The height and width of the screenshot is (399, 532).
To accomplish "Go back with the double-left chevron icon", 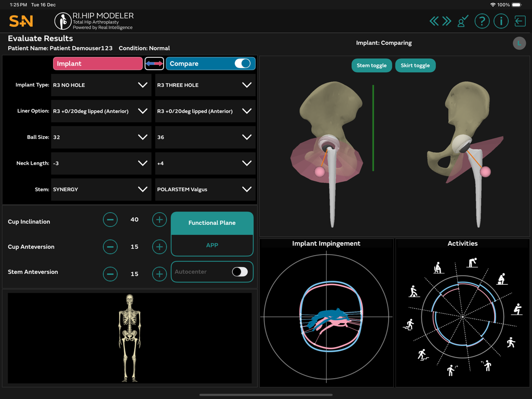I will pos(434,21).
